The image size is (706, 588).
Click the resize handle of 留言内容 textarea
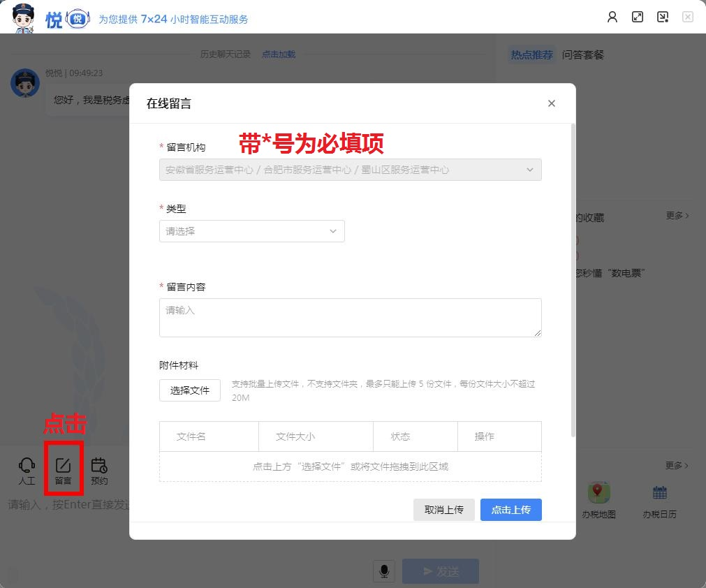538,332
